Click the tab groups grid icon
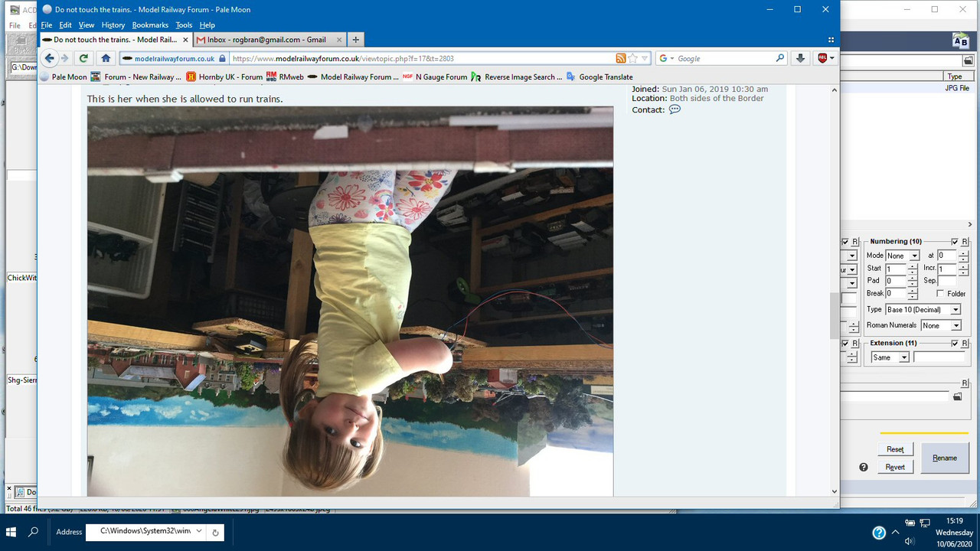This screenshot has height=551, width=980. (831, 40)
